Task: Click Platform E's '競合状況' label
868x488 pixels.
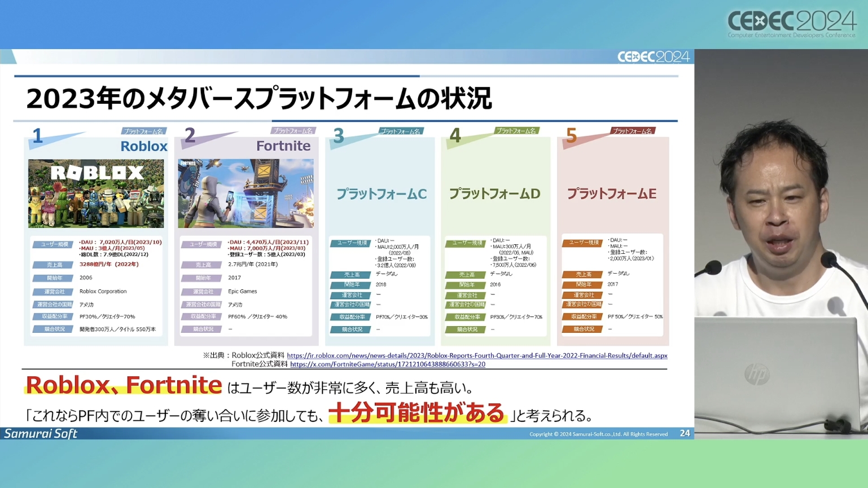Action: point(583,329)
